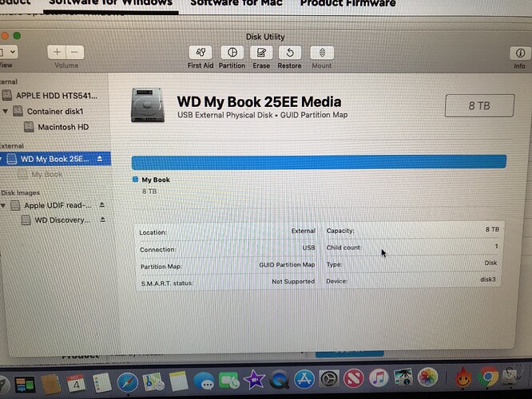The height and width of the screenshot is (399, 532).
Task: Switch to Software for Mac tab in the browser
Action: pos(236,3)
